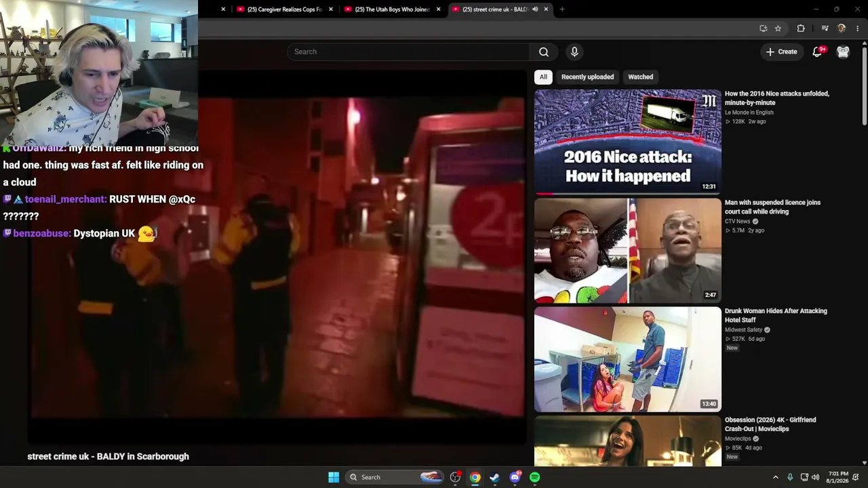Open the taskbar clock and date

tap(837, 477)
